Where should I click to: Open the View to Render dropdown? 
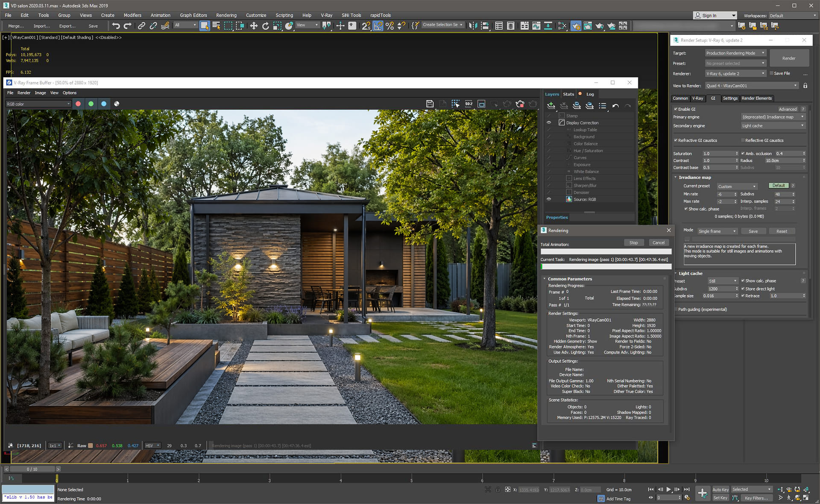pyautogui.click(x=752, y=86)
